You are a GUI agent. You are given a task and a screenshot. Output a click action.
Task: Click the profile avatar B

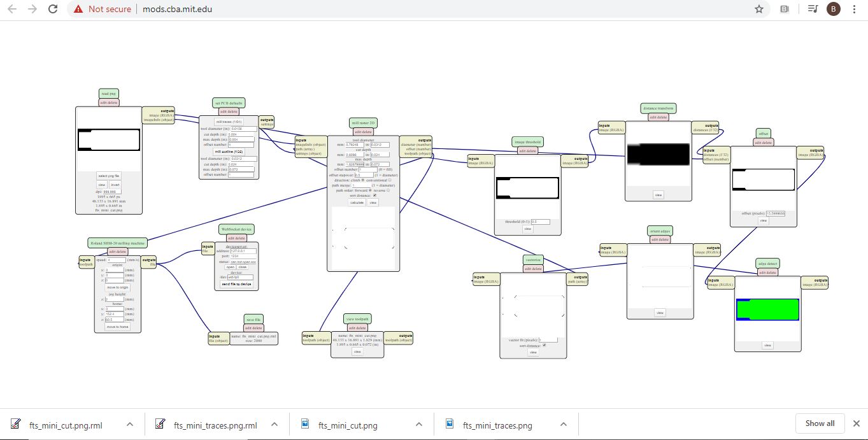click(834, 9)
